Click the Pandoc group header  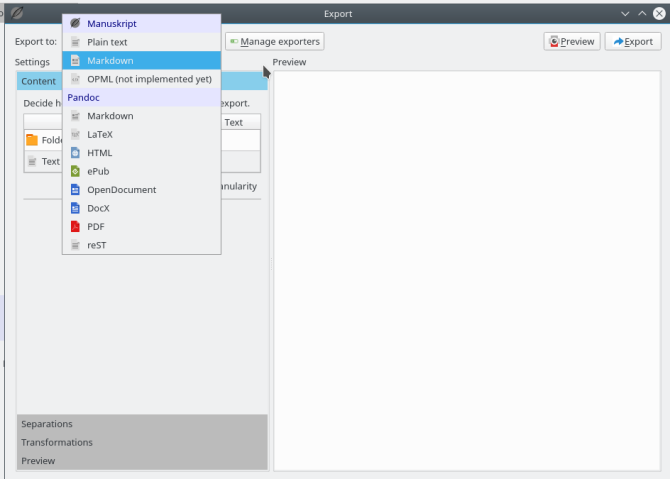(x=141, y=97)
